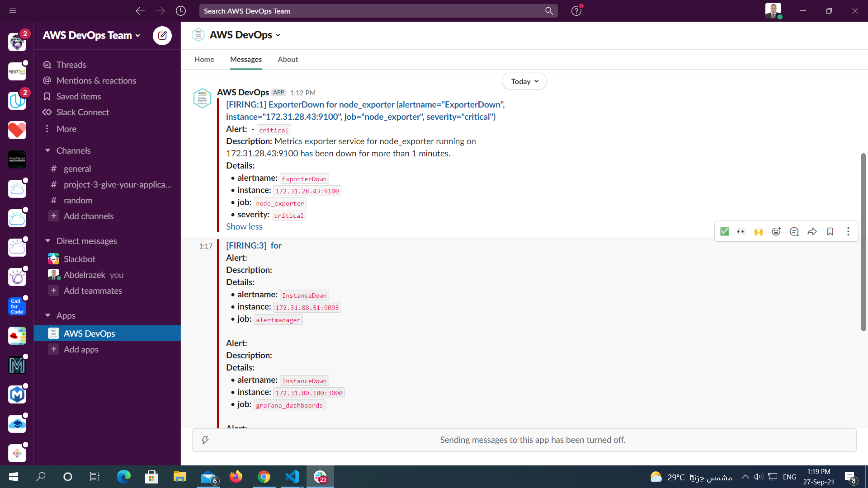React with white check mark emoji

click(x=724, y=231)
